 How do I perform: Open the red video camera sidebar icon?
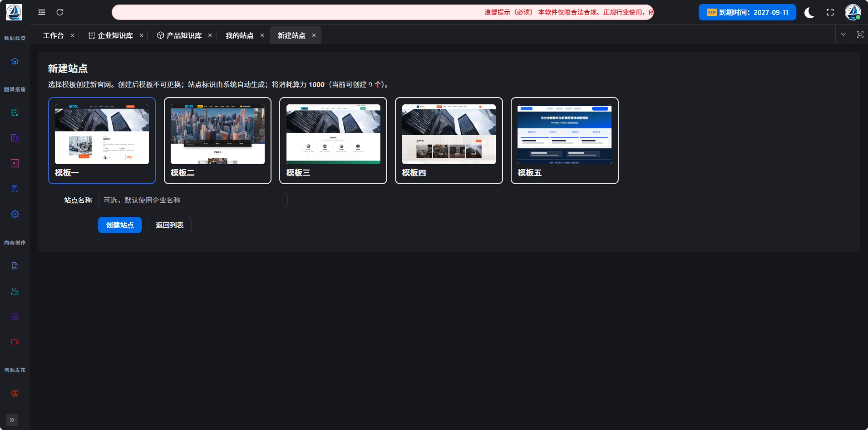pos(15,342)
